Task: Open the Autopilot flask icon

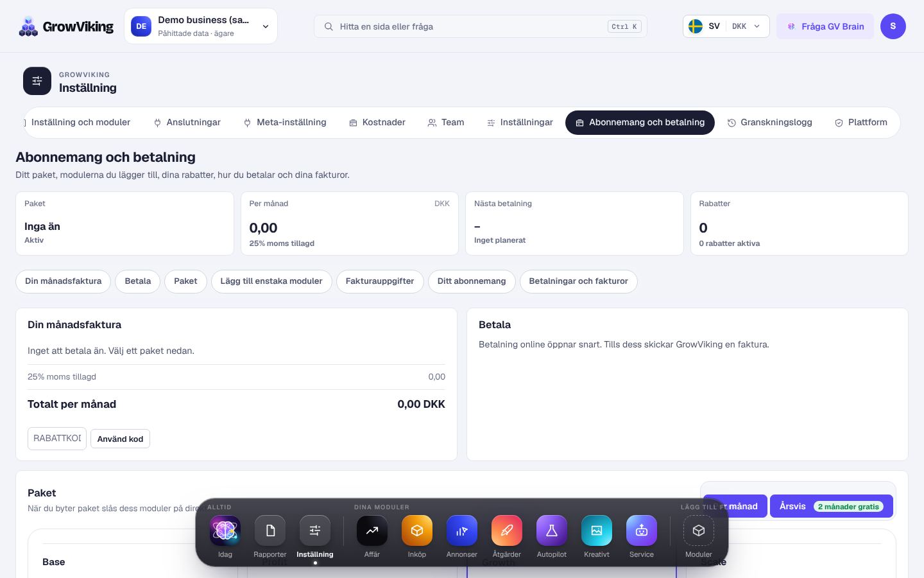Action: (552, 530)
